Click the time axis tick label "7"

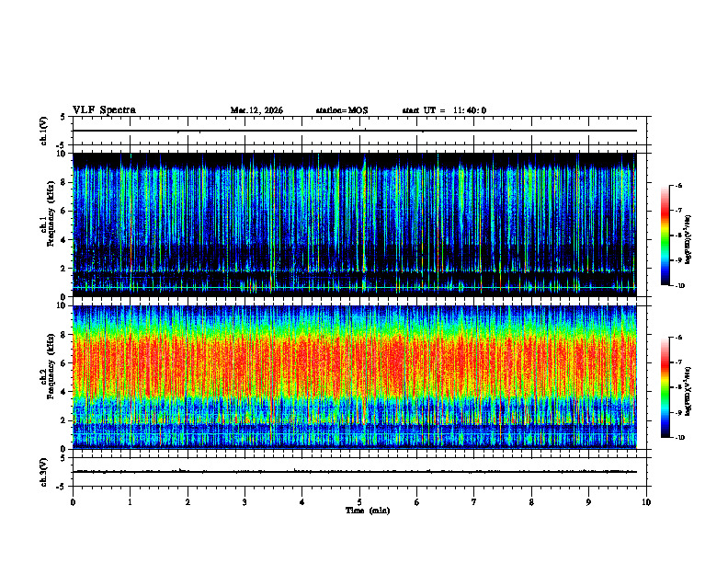pos(474,502)
